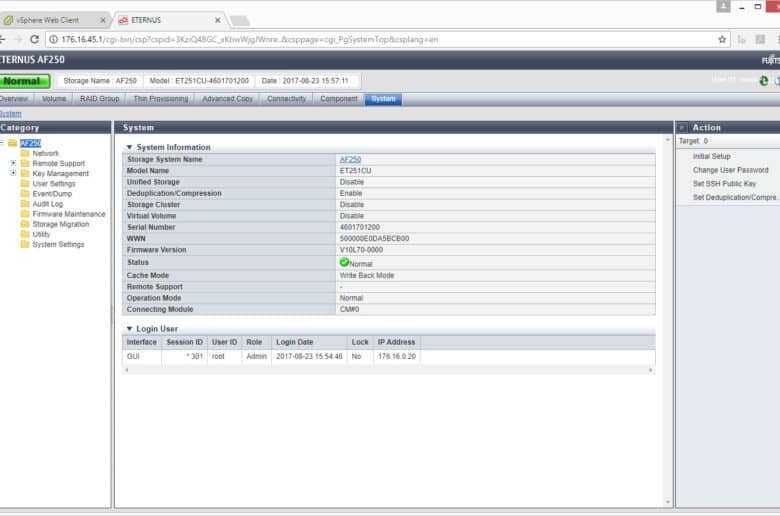Click the root user row in the Login User table
Screen dimensions: 780x516
tap(389, 356)
